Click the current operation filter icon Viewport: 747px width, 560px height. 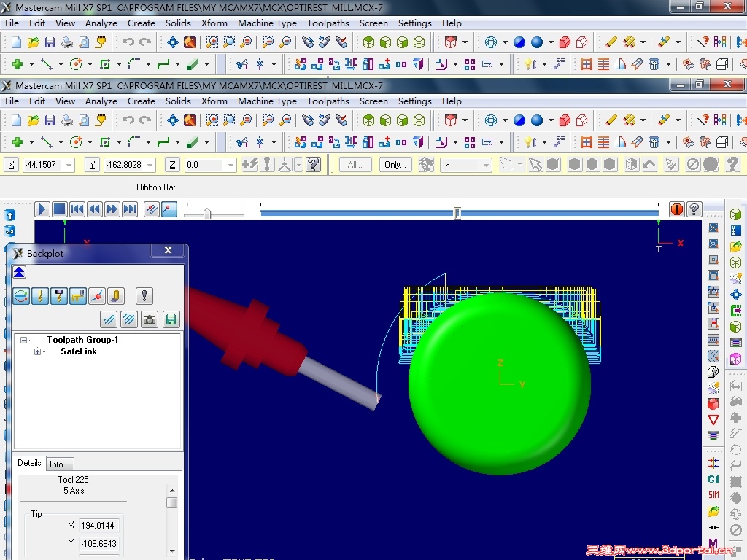tap(129, 319)
